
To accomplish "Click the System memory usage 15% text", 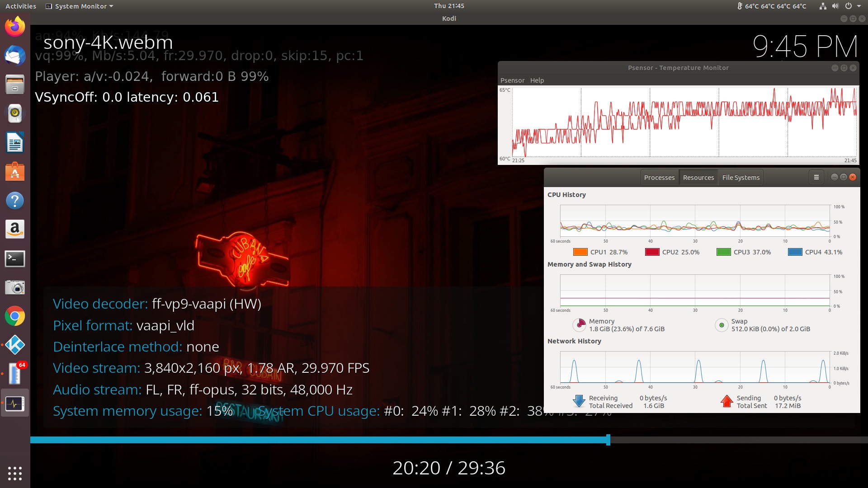I will tap(143, 411).
